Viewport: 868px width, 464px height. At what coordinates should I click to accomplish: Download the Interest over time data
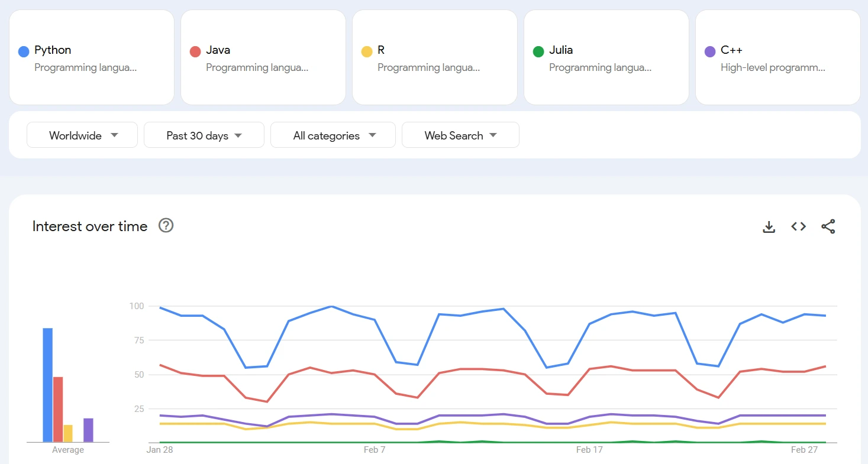[769, 226]
